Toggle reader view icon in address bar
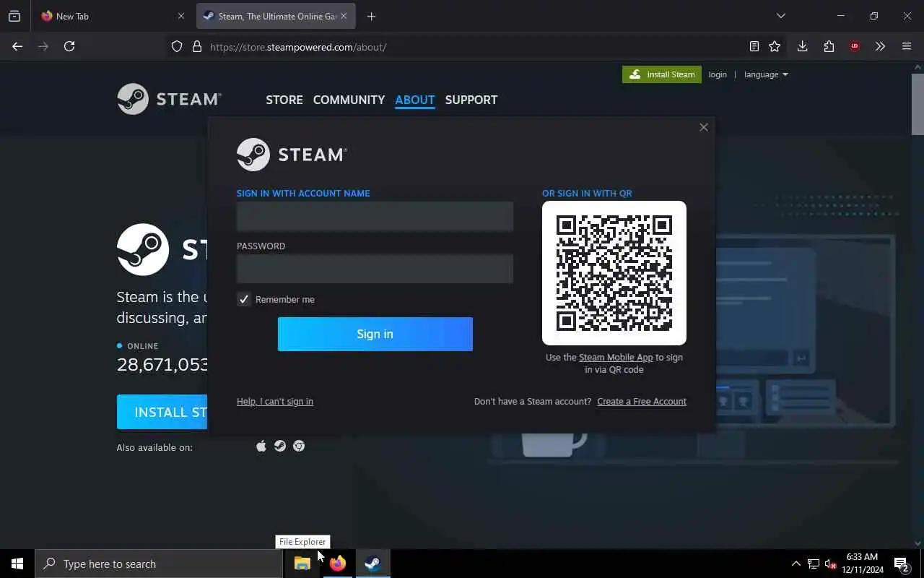This screenshot has height=578, width=924. pyautogui.click(x=754, y=46)
